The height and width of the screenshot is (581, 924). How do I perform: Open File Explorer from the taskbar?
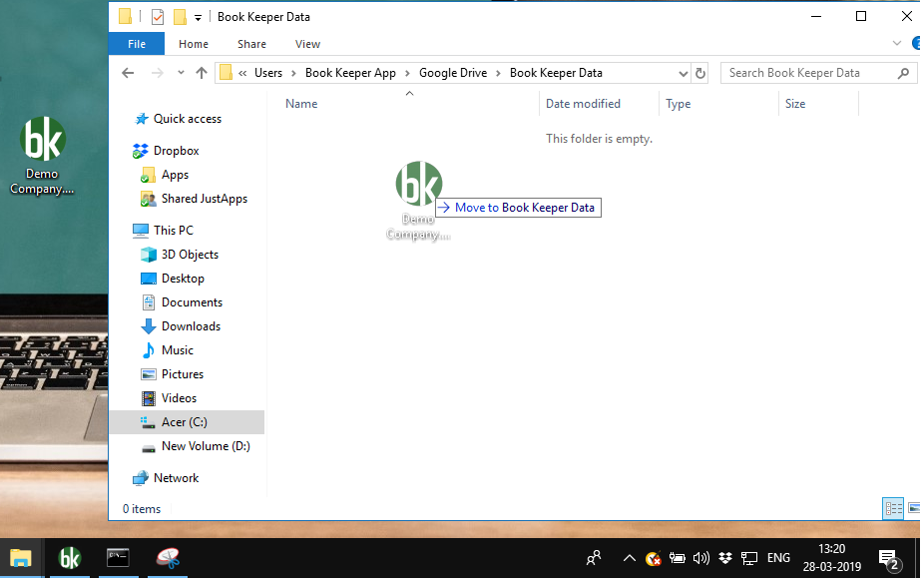click(x=21, y=559)
